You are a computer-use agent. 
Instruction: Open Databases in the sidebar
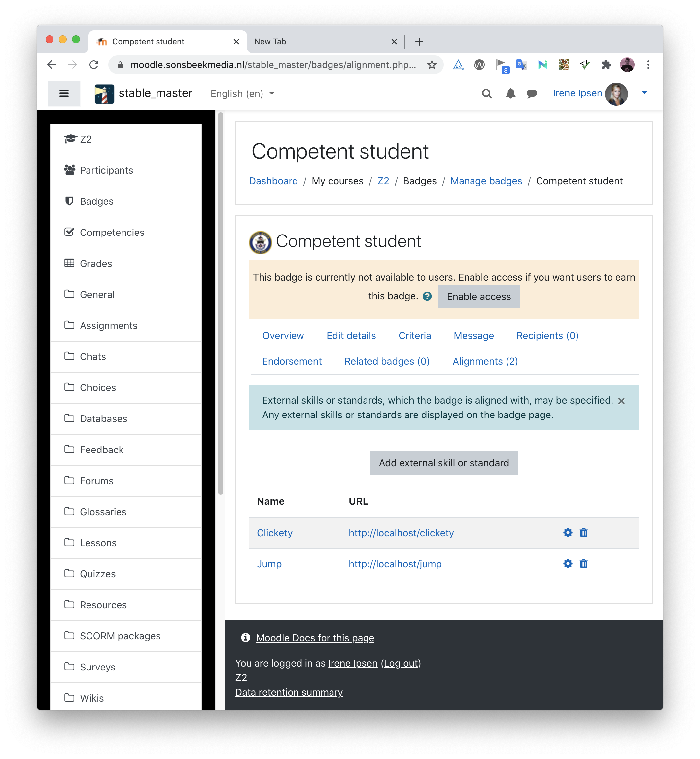point(126,419)
